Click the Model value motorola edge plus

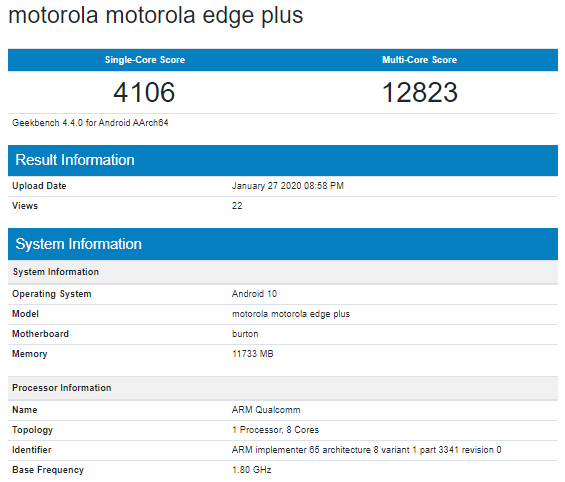coord(291,314)
